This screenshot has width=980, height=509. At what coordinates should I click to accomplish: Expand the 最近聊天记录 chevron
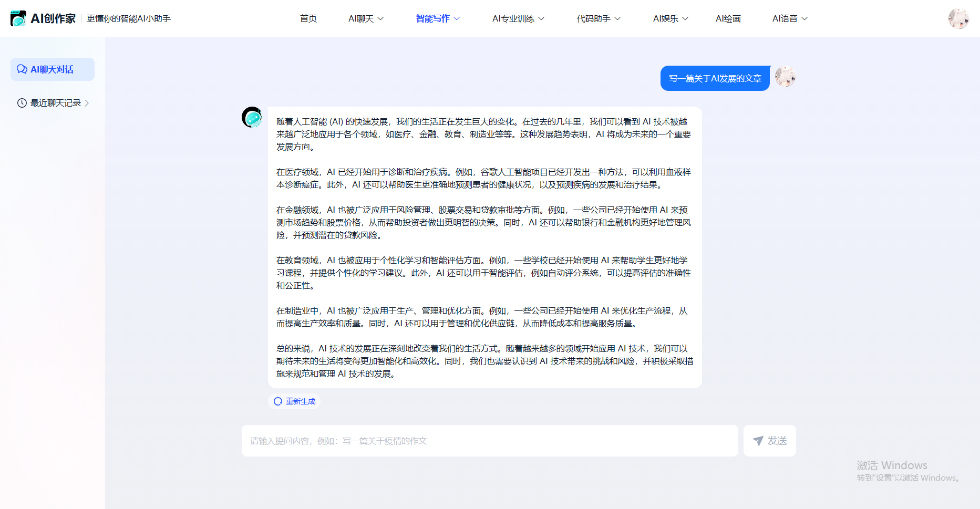(87, 103)
